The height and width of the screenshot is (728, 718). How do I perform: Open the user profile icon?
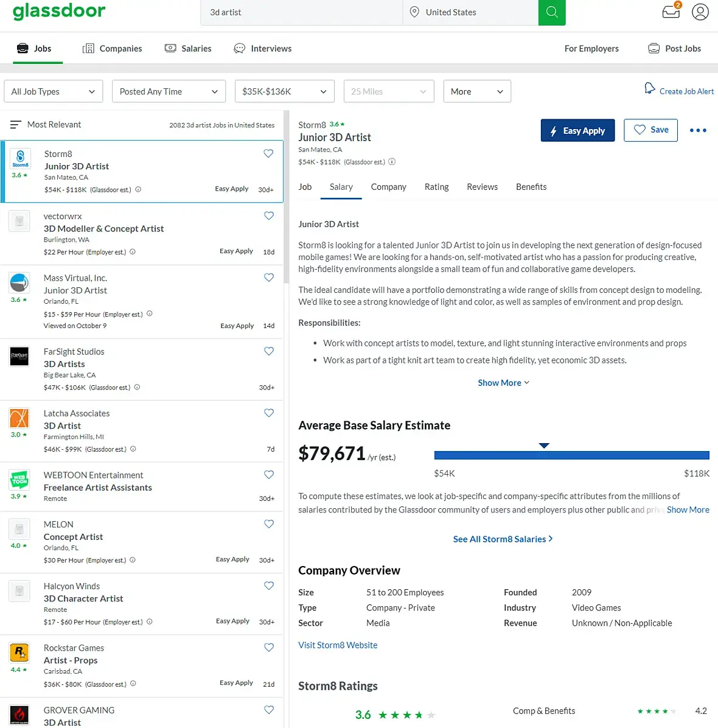pos(700,12)
